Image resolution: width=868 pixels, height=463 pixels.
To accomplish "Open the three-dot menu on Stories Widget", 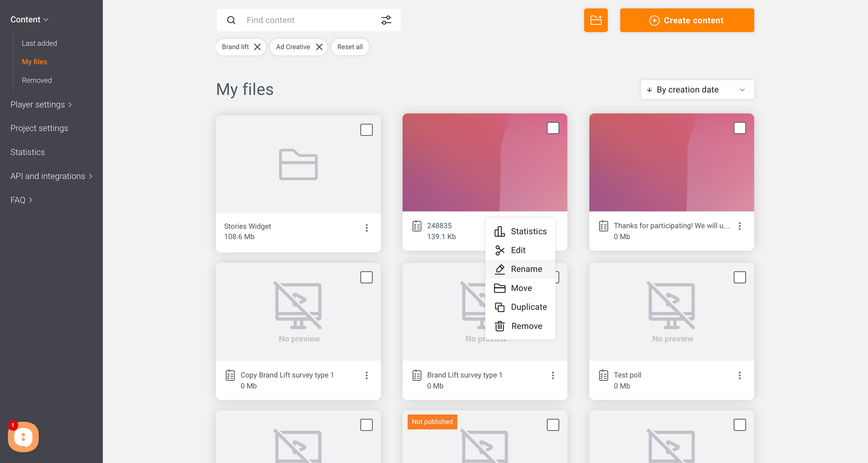I will [x=366, y=228].
